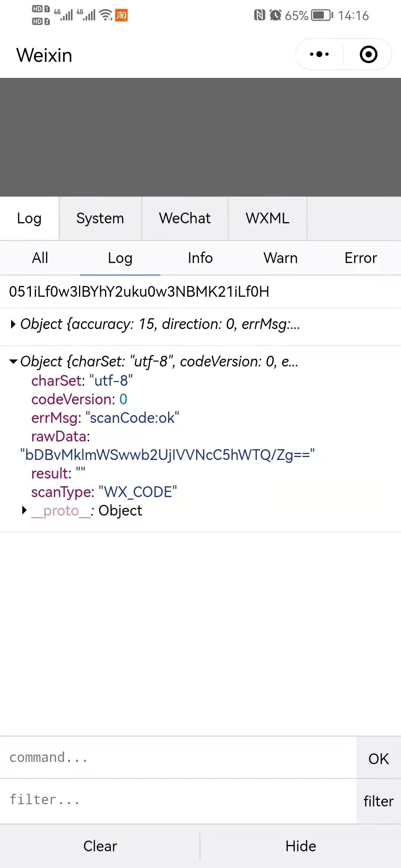This screenshot has width=401, height=868.
Task: Collapse the charSet Object entry
Action: (13, 361)
